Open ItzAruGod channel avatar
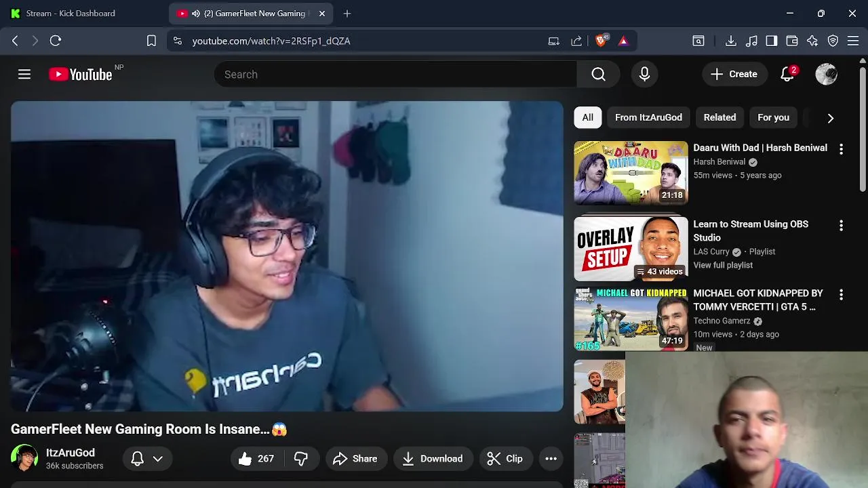 point(24,458)
